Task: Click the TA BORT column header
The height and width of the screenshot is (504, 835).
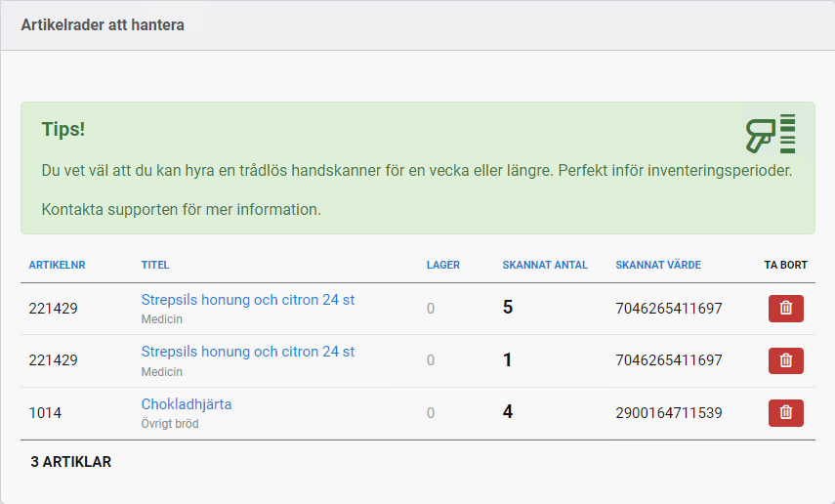Action: (x=785, y=265)
